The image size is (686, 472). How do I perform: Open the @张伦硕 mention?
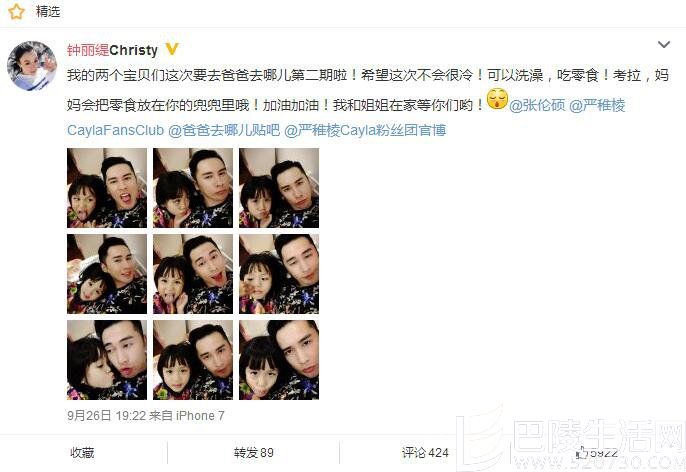[x=537, y=105]
